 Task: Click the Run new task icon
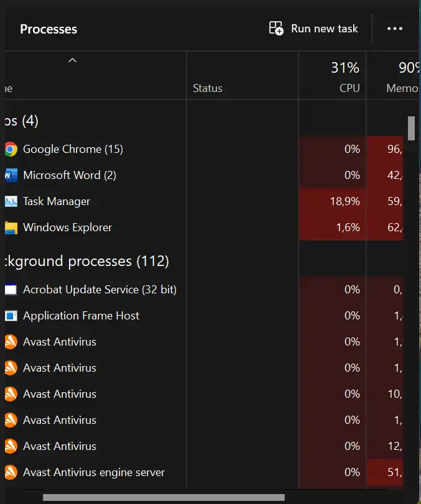[276, 29]
